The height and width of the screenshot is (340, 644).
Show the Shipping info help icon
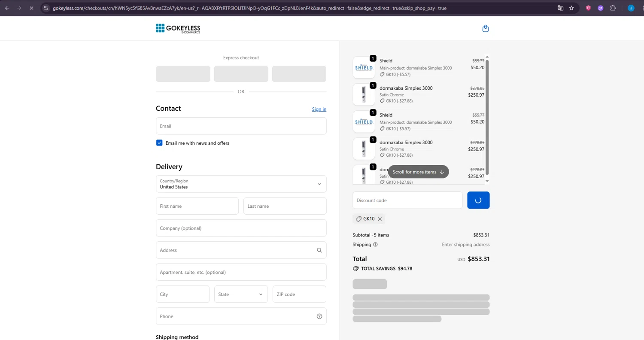(375, 245)
